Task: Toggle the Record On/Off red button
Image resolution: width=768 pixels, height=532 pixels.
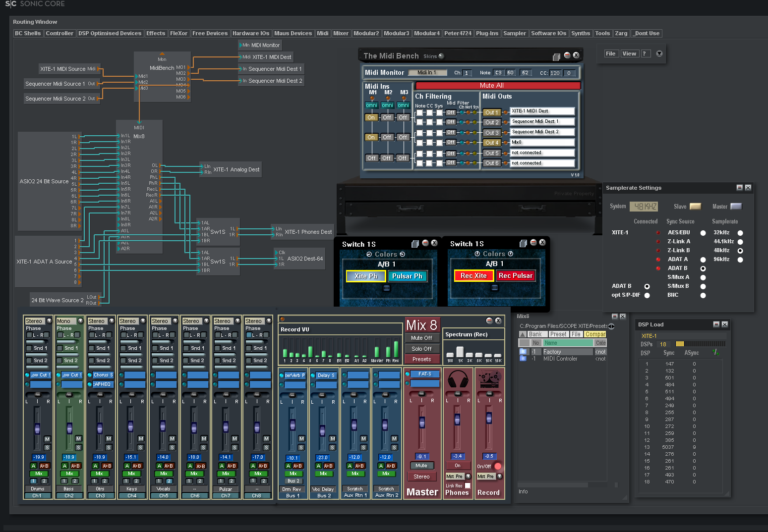Action: (498, 466)
